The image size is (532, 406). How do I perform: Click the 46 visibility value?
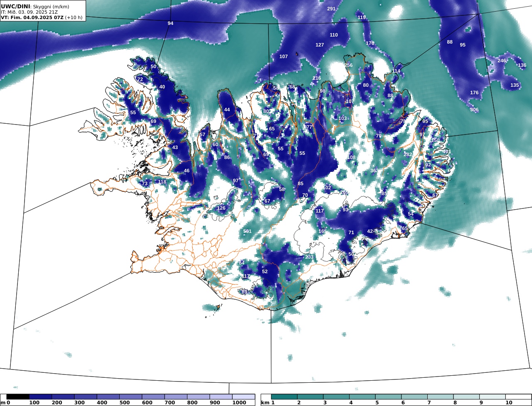coord(187,171)
